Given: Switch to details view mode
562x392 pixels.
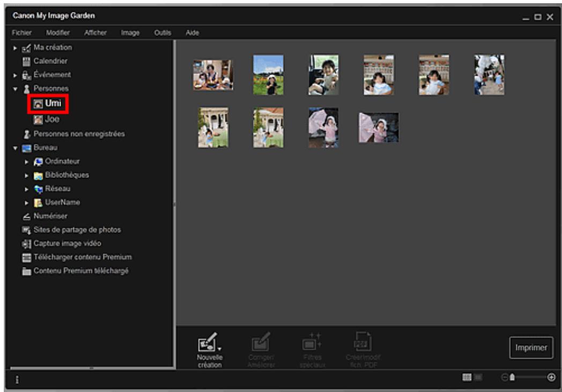Looking at the screenshot, I should (477, 378).
